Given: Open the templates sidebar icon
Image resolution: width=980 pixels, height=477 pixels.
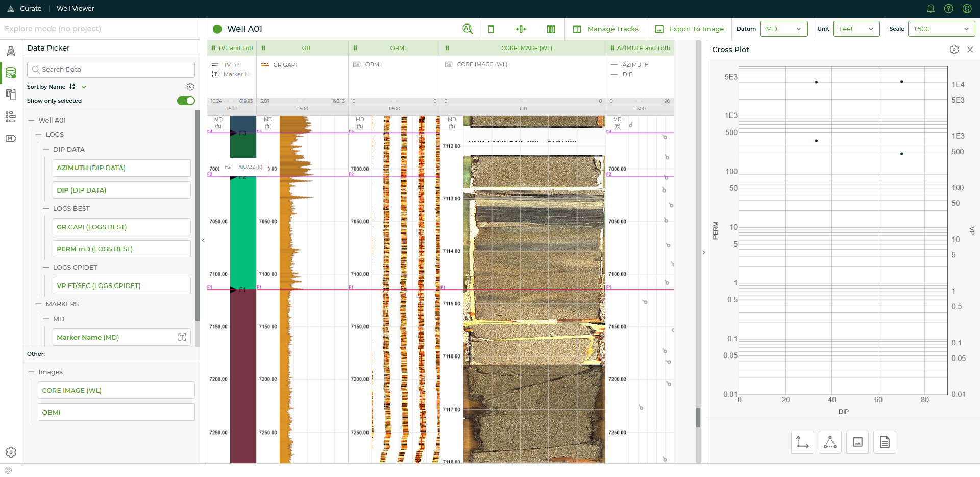Looking at the screenshot, I should click(x=11, y=94).
